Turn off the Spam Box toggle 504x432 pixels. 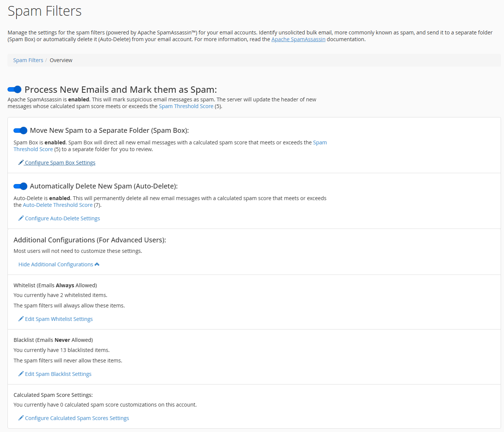tap(21, 131)
